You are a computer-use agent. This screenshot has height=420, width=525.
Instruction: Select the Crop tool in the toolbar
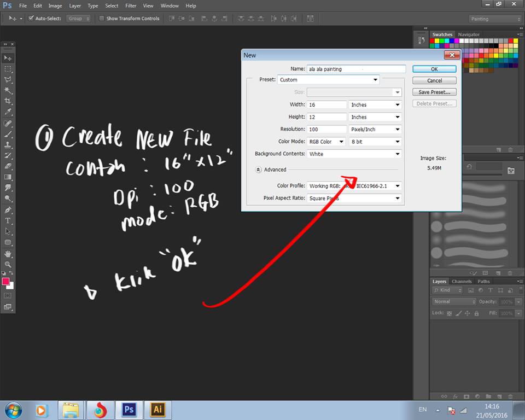pos(8,101)
